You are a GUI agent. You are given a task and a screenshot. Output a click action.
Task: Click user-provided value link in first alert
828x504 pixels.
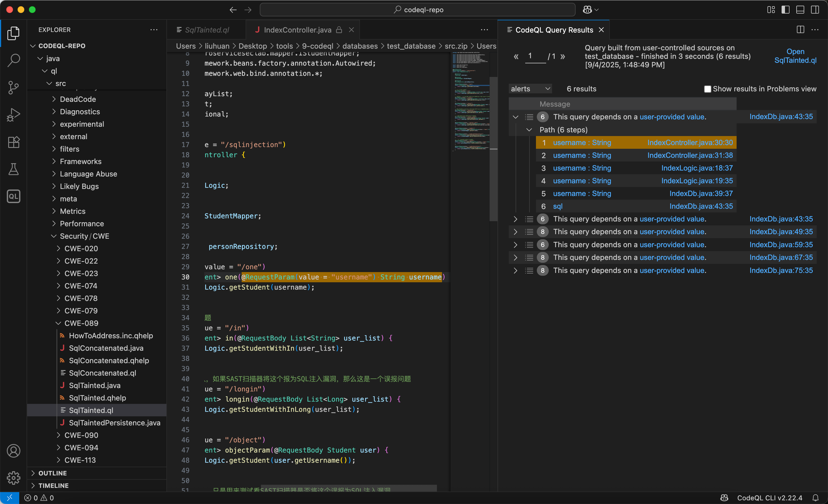tap(672, 117)
